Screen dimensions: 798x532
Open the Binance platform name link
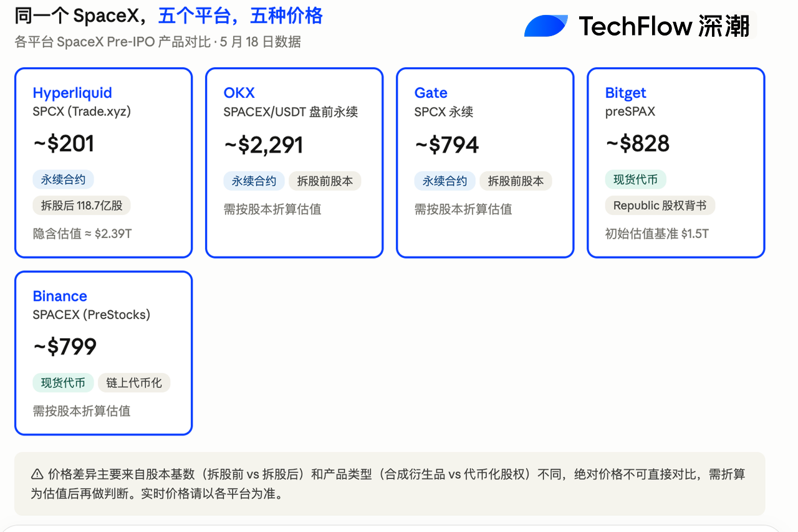[60, 296]
